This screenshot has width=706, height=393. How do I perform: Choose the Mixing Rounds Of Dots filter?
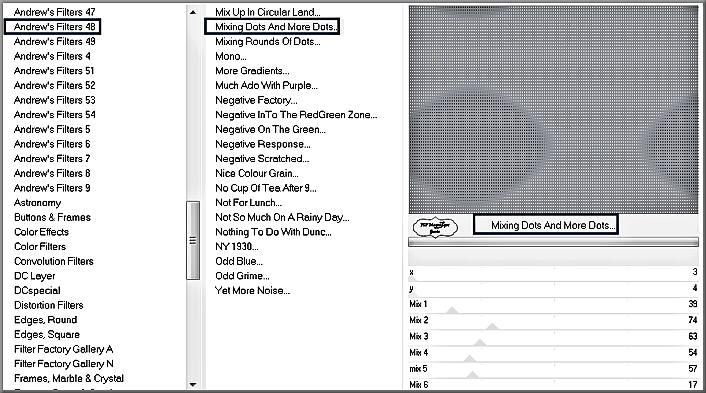point(268,42)
